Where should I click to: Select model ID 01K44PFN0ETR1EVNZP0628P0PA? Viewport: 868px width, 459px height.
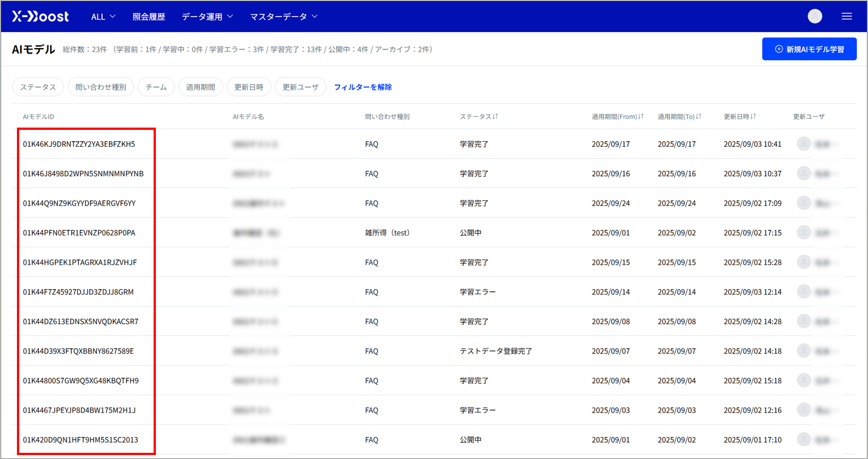point(79,233)
